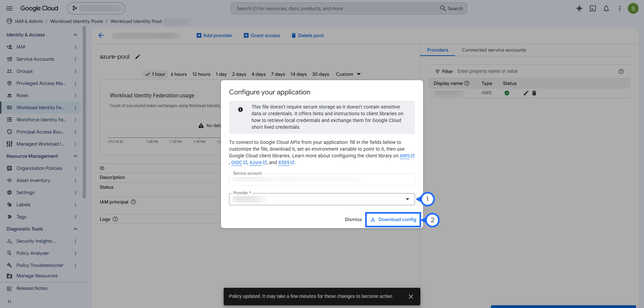Collapse the Identity & Access section
This screenshot has height=308, width=644.
point(75,35)
